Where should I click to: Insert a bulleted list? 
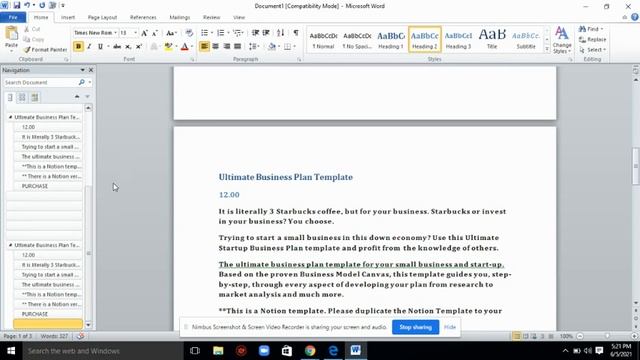pos(204,33)
